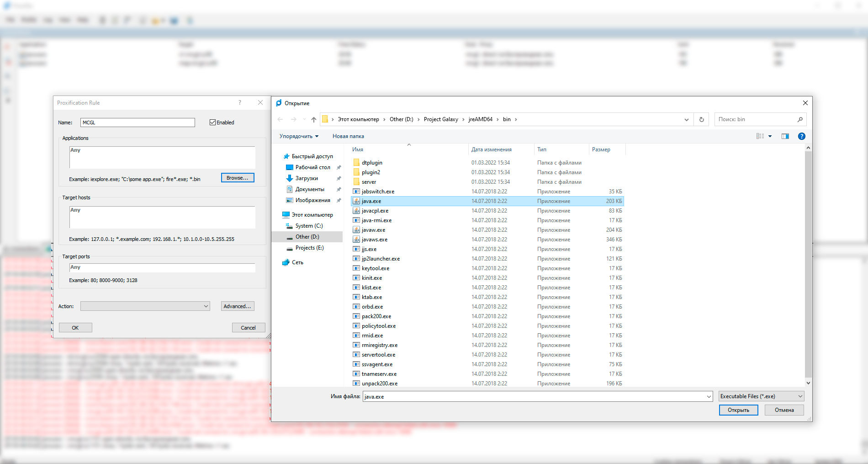Toggle the preview pane icon
This screenshot has width=868, height=464.
point(785,136)
